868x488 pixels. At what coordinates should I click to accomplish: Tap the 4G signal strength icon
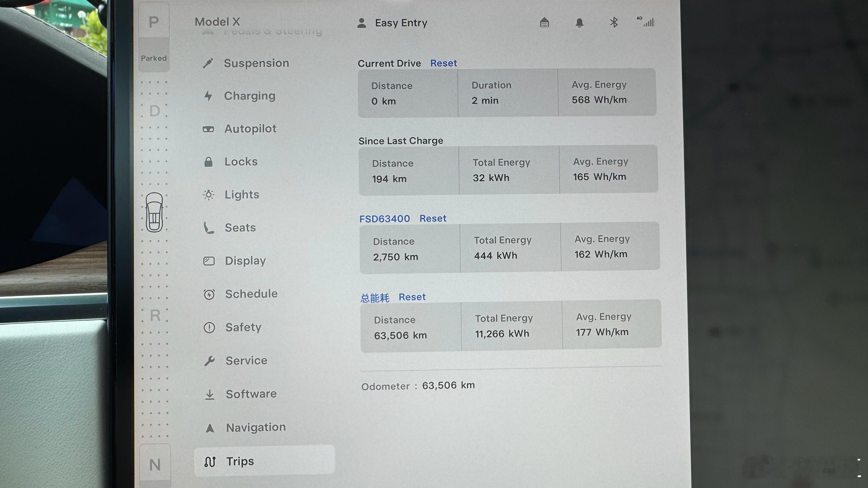(645, 22)
